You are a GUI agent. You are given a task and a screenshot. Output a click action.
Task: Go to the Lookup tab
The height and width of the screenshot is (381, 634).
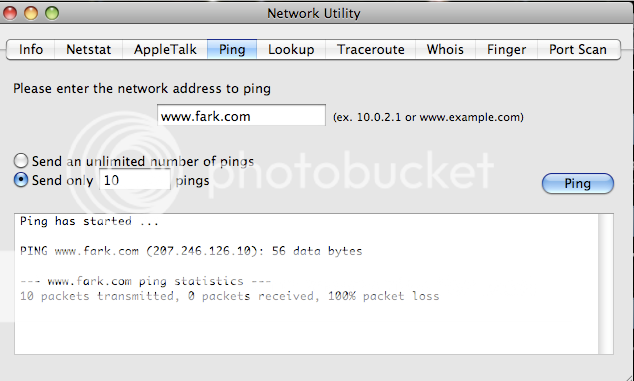(x=291, y=49)
